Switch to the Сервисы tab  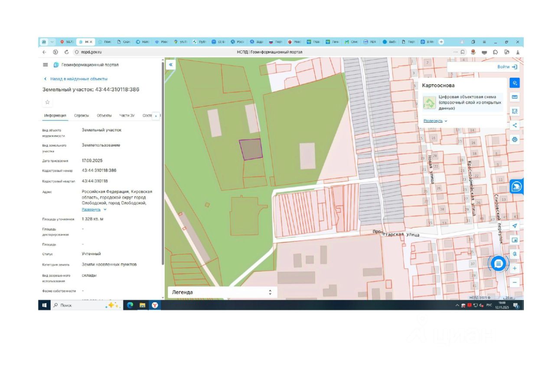click(82, 116)
